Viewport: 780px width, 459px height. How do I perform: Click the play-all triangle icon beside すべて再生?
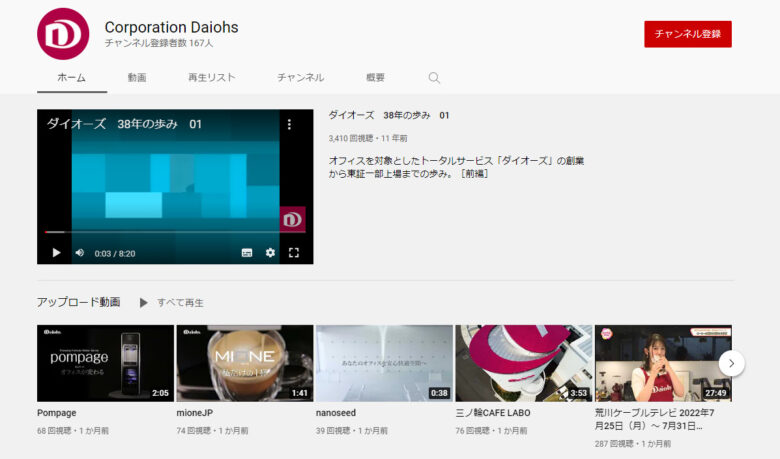[143, 302]
